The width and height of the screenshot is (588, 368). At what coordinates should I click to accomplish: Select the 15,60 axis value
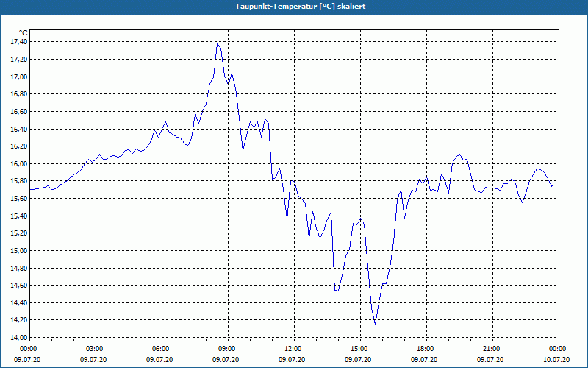point(19,199)
